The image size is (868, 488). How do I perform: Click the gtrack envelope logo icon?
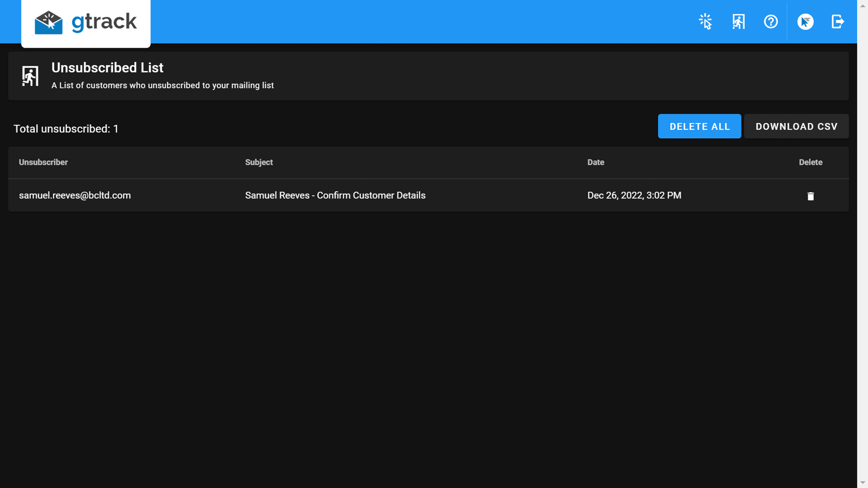tap(49, 22)
